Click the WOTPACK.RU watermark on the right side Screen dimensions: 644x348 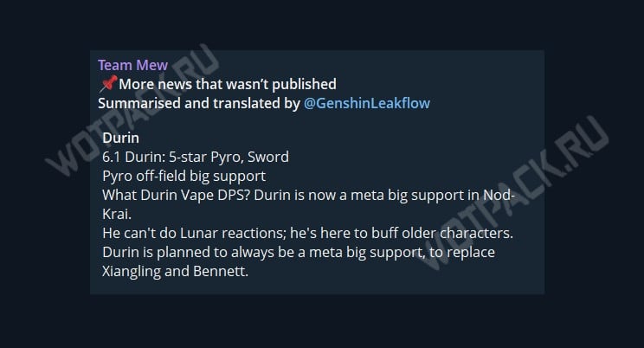pyautogui.click(x=515, y=191)
